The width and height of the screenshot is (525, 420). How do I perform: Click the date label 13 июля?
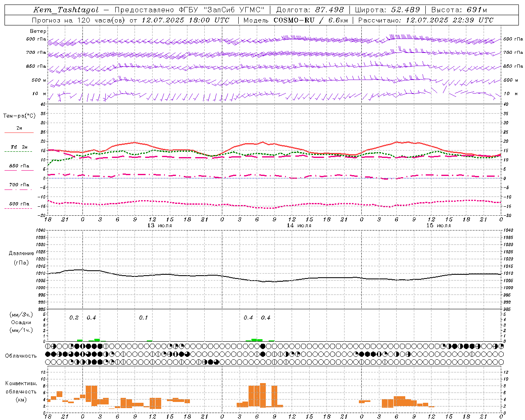pyautogui.click(x=160, y=226)
